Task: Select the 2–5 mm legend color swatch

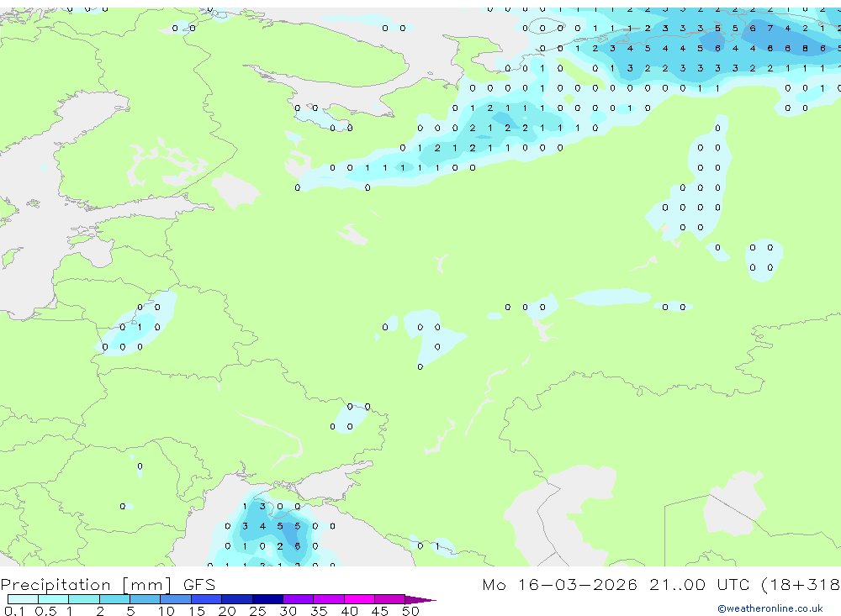Action: coord(114,599)
